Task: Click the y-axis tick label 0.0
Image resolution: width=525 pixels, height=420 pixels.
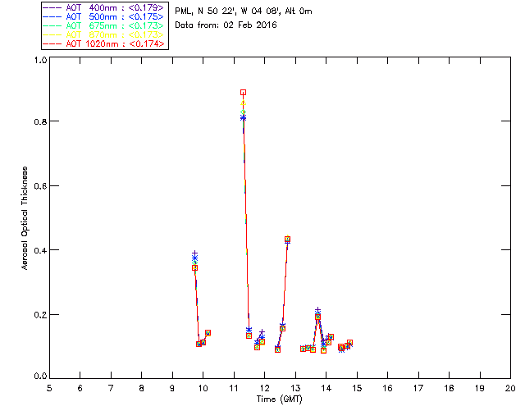Action: tap(40, 377)
